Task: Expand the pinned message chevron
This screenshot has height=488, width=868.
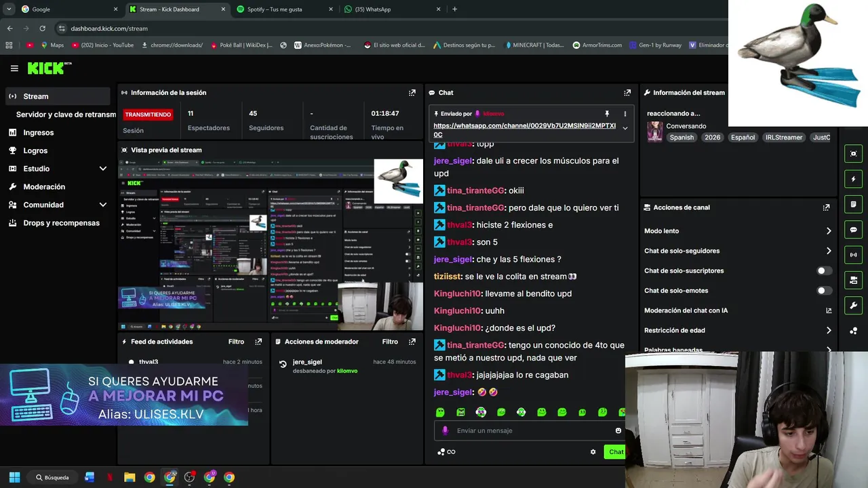Action: pos(625,128)
